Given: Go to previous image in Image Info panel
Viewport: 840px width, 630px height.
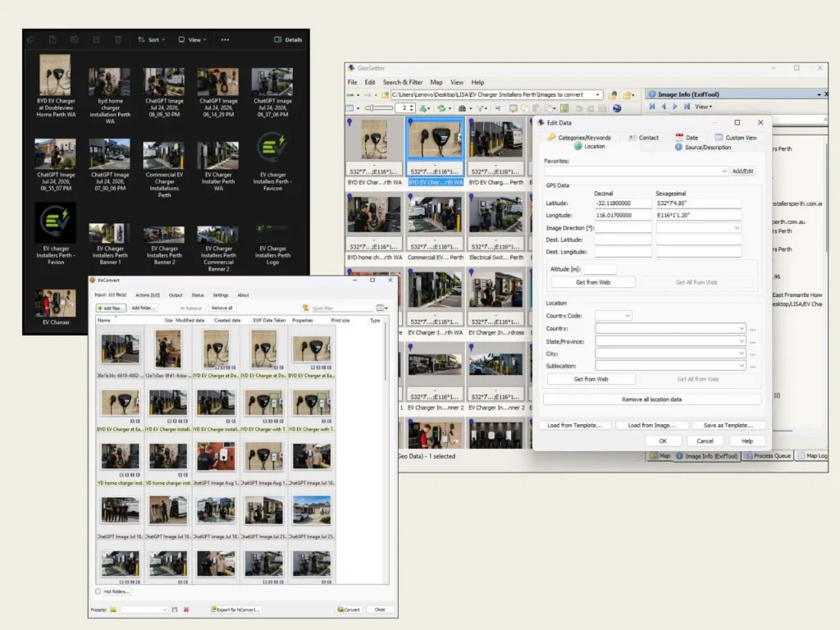Looking at the screenshot, I should click(x=664, y=107).
